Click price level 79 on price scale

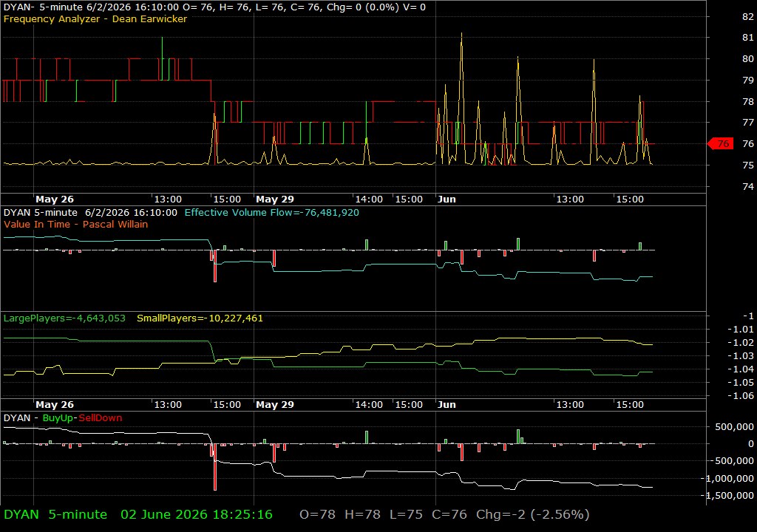(748, 80)
